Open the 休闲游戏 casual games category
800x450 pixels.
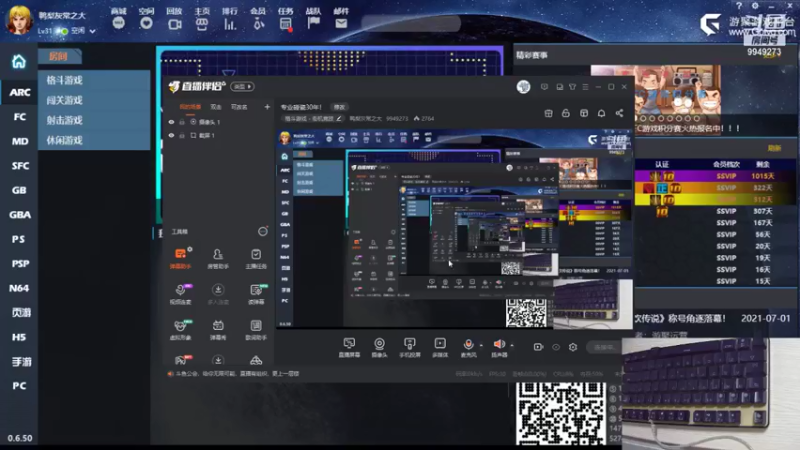click(x=94, y=140)
